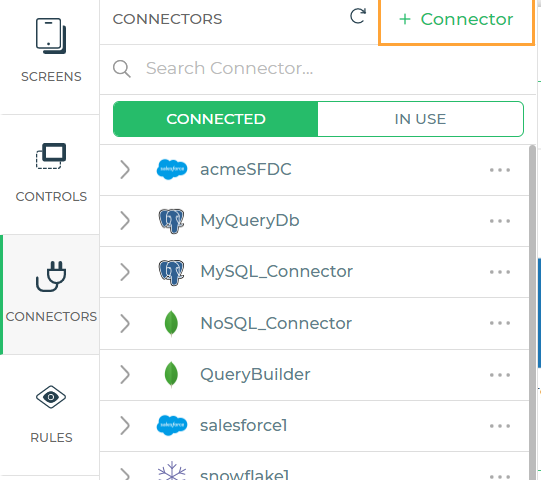Switch to the CONNECTED filter
Viewport: 541px width, 480px height.
click(216, 119)
